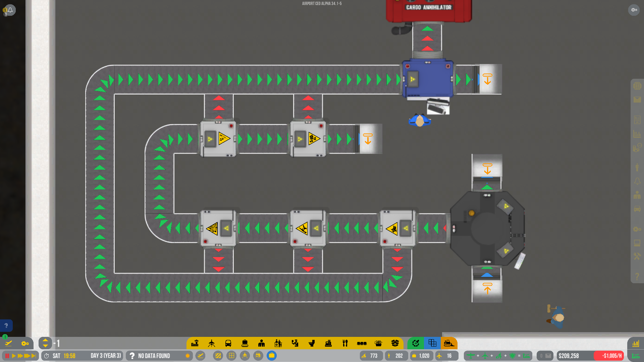Open the coins finance icon in right sidebar
644x362 pixels.
pos(637,147)
